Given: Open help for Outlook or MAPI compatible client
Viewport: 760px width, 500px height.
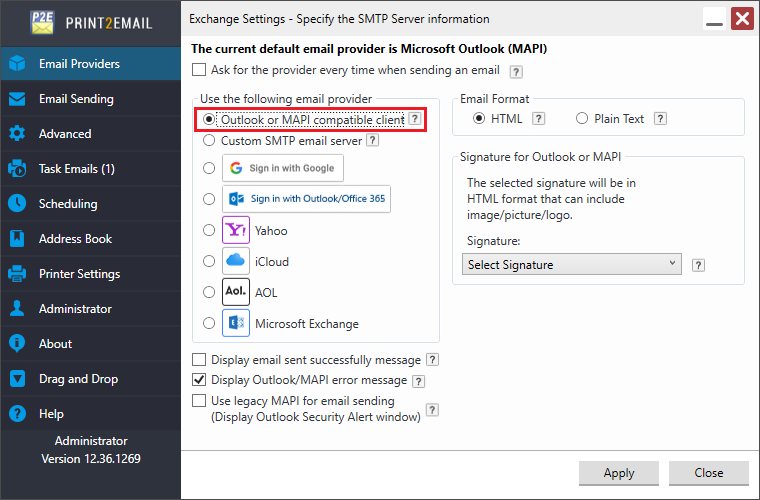Looking at the screenshot, I should click(414, 119).
